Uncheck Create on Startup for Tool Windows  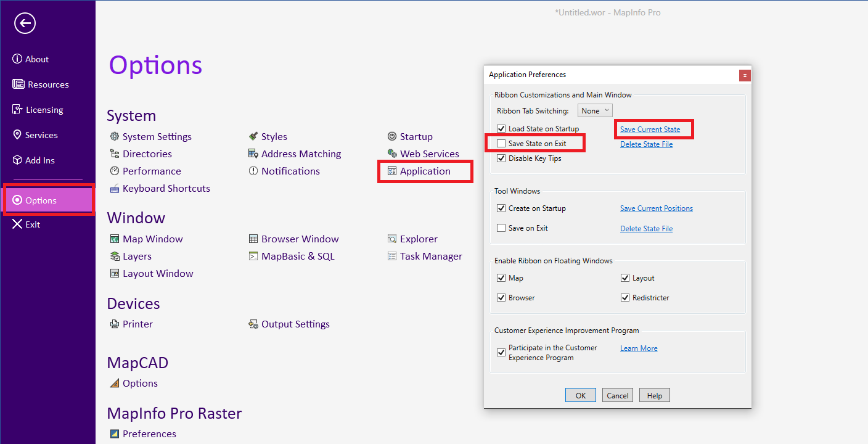coord(501,208)
